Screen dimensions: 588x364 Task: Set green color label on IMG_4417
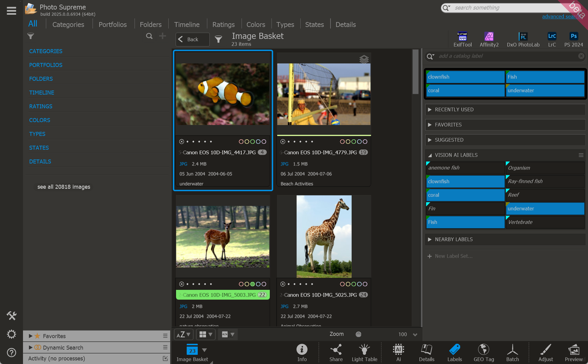[253, 142]
